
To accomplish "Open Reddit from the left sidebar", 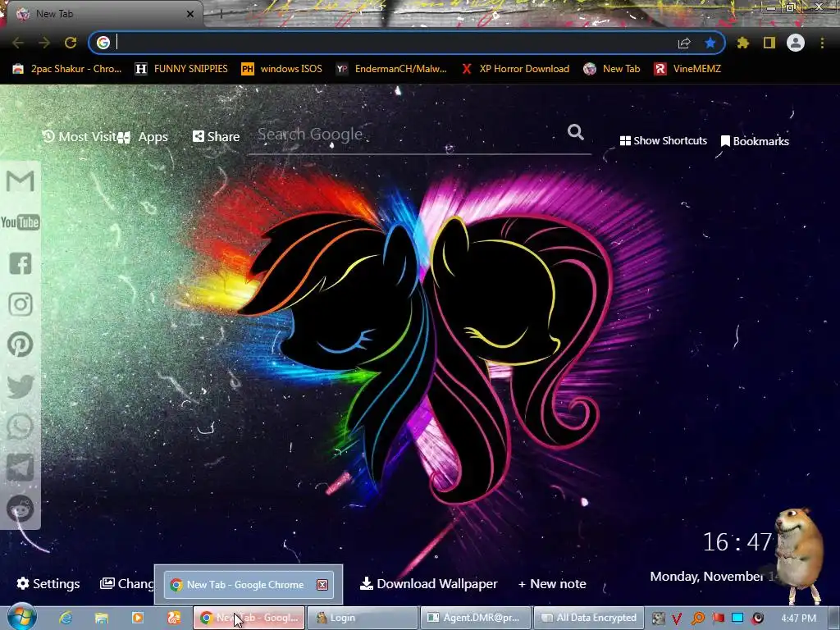I will click(21, 509).
